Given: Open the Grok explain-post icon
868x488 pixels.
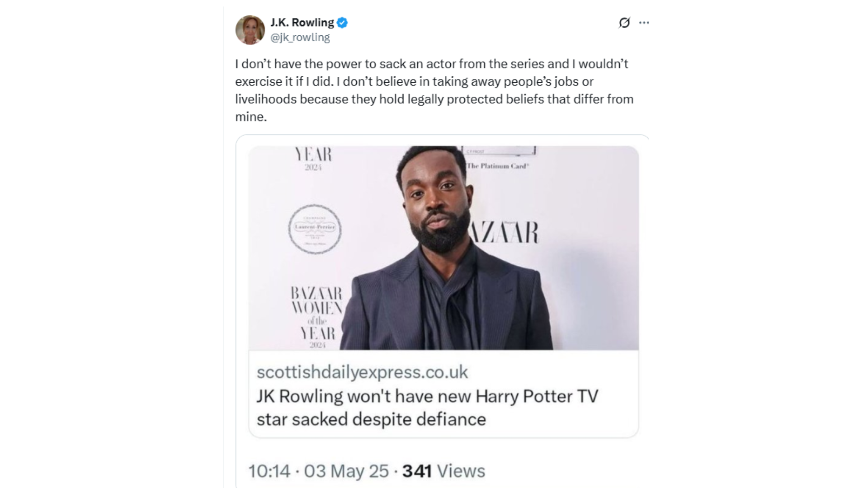Looking at the screenshot, I should pyautogui.click(x=624, y=23).
